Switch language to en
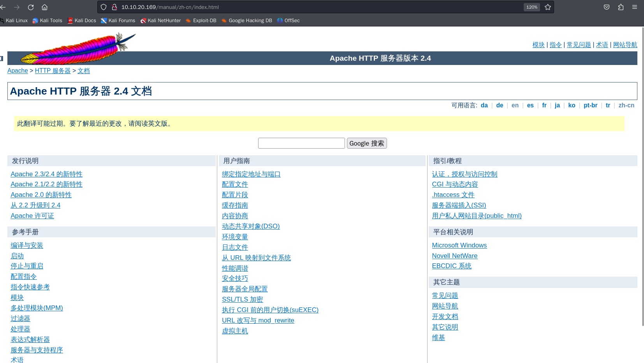Screen dimensions: 644x363 coord(515,105)
